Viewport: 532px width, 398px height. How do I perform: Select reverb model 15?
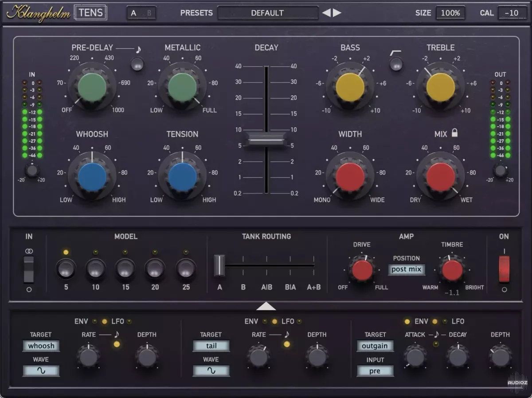pos(125,269)
